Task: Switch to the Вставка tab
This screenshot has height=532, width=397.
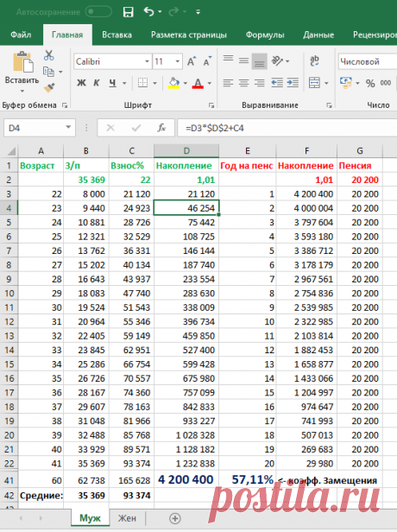Action: (x=117, y=35)
